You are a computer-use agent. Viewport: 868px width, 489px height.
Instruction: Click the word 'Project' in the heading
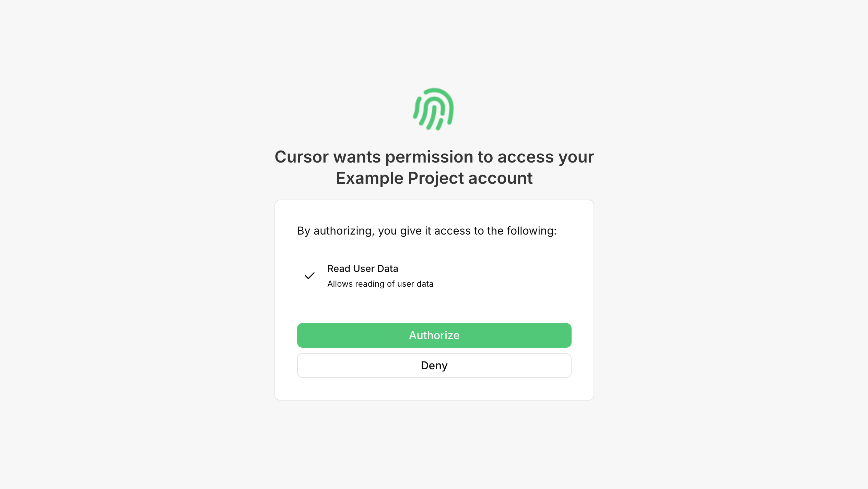pos(436,179)
